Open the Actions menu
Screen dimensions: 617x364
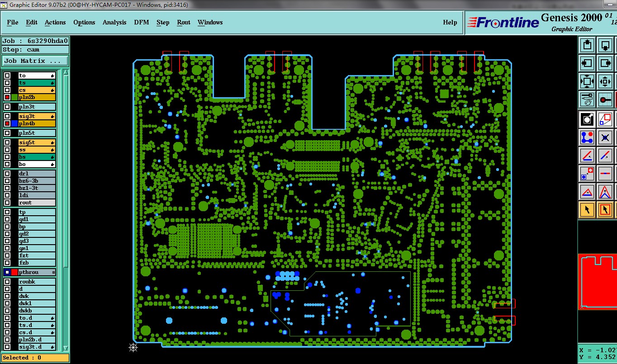(55, 22)
